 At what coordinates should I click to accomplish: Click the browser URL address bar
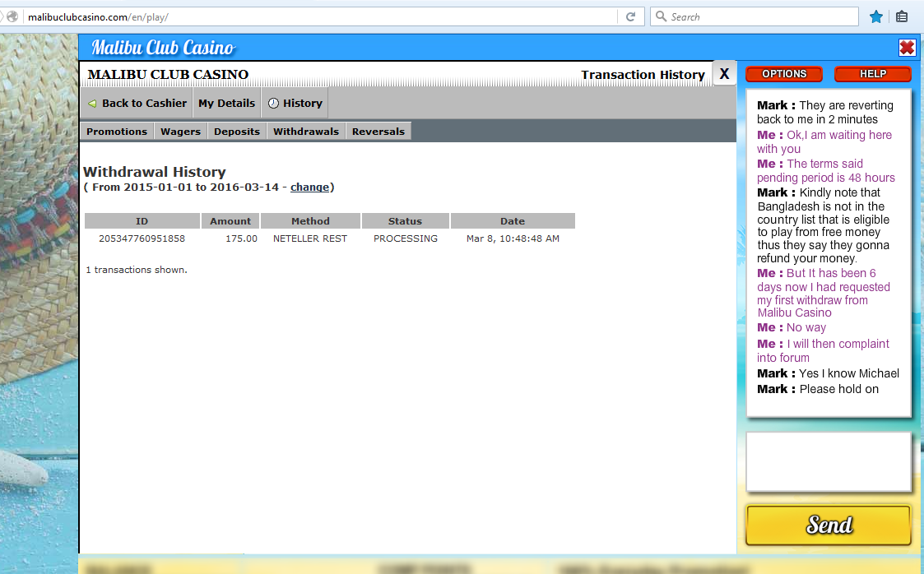pyautogui.click(x=321, y=16)
